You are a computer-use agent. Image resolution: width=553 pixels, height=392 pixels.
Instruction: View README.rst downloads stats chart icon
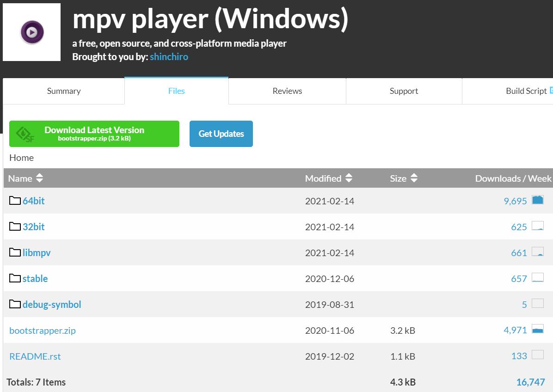(x=537, y=355)
